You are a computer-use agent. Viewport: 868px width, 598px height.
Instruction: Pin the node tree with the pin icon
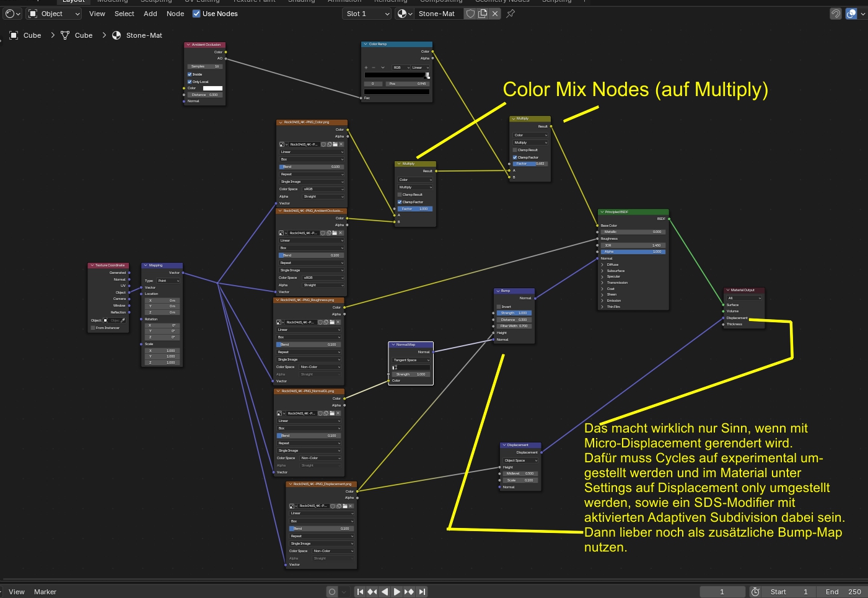(511, 14)
